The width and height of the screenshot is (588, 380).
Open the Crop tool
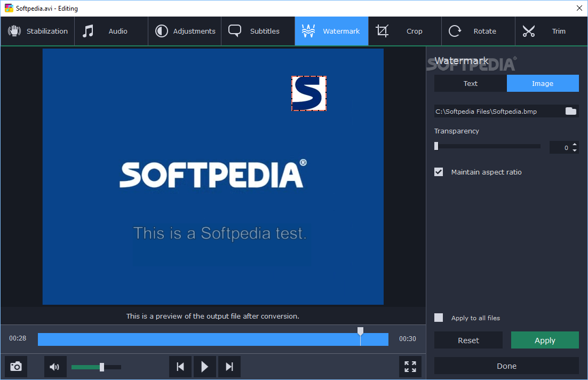[404, 31]
